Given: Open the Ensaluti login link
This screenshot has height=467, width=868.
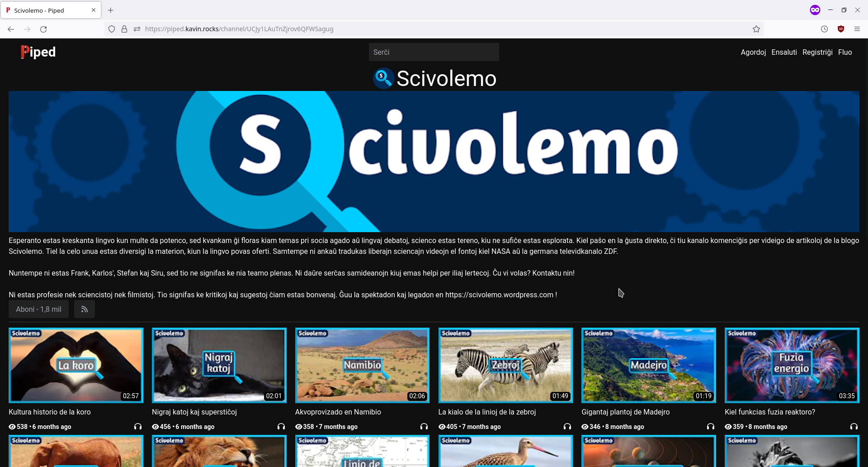Looking at the screenshot, I should click(x=784, y=52).
